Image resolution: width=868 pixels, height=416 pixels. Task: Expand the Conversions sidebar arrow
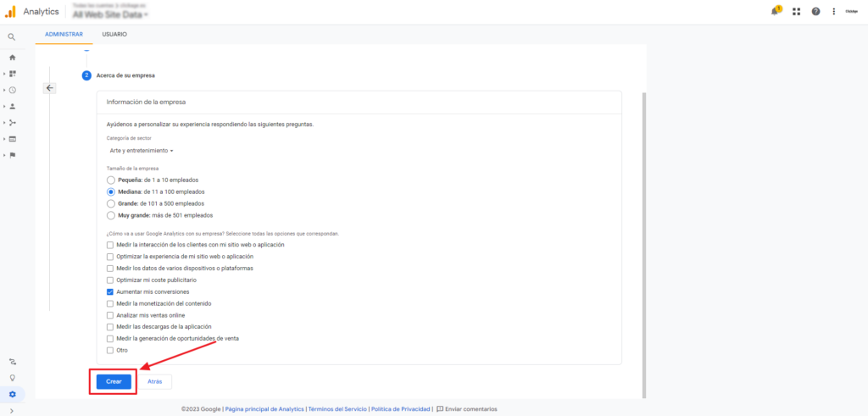[x=4, y=155]
